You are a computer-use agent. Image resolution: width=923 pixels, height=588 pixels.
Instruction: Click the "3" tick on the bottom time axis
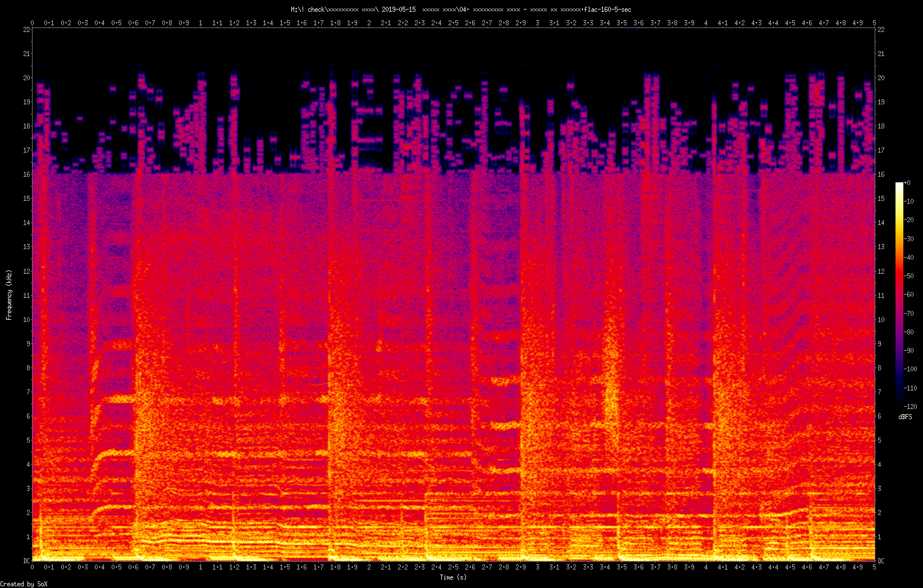(537, 567)
